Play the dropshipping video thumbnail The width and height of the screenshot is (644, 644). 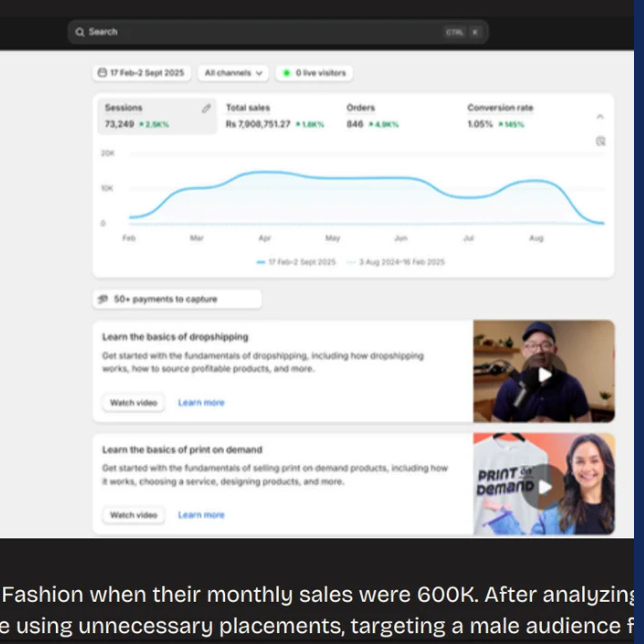544,374
